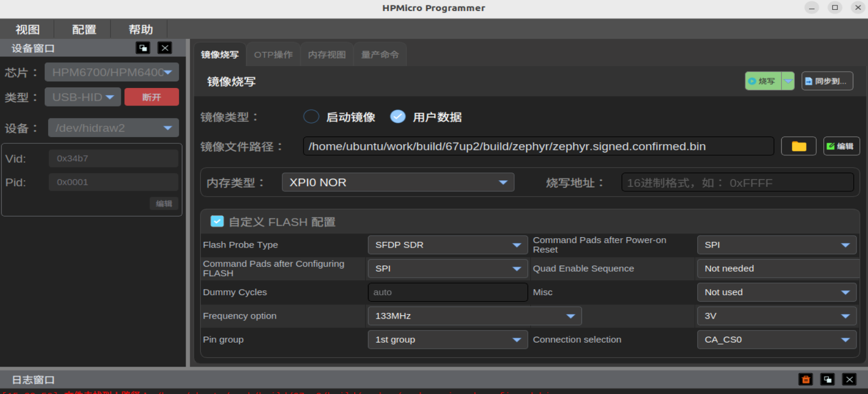Click the 编辑 button under Pid

(x=164, y=204)
